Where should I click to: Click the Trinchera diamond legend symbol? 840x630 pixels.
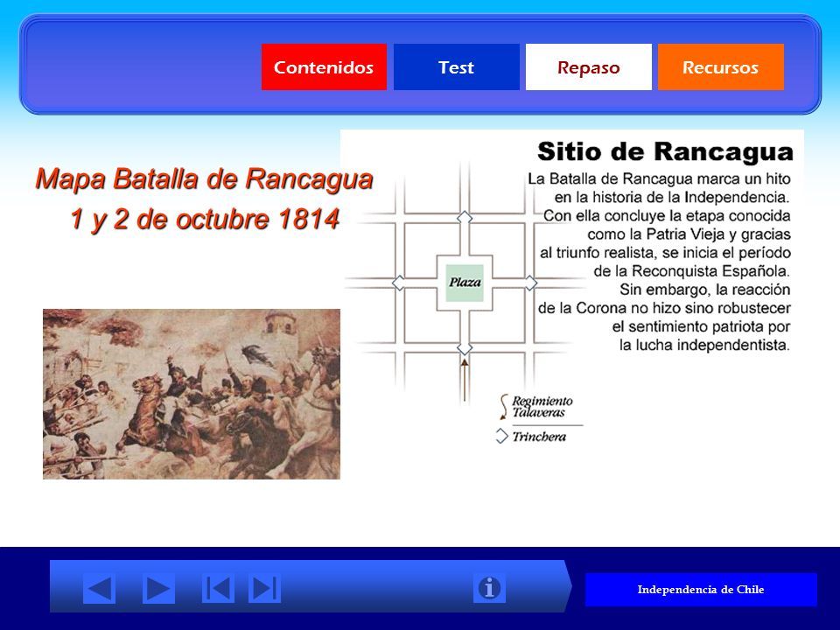click(501, 436)
